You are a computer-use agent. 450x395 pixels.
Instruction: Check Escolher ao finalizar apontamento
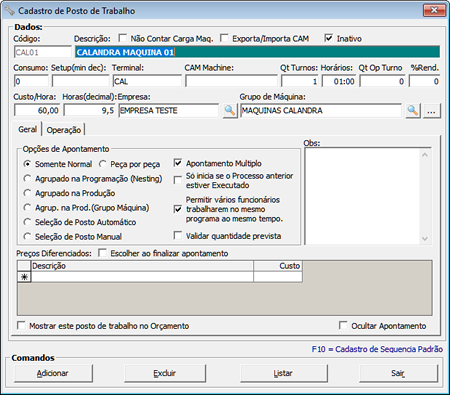click(103, 253)
